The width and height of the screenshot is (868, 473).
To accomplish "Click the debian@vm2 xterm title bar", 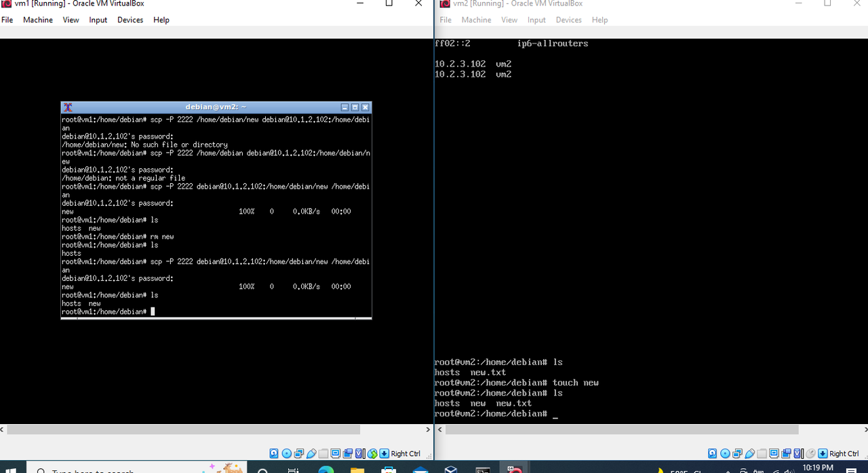I will [x=216, y=107].
